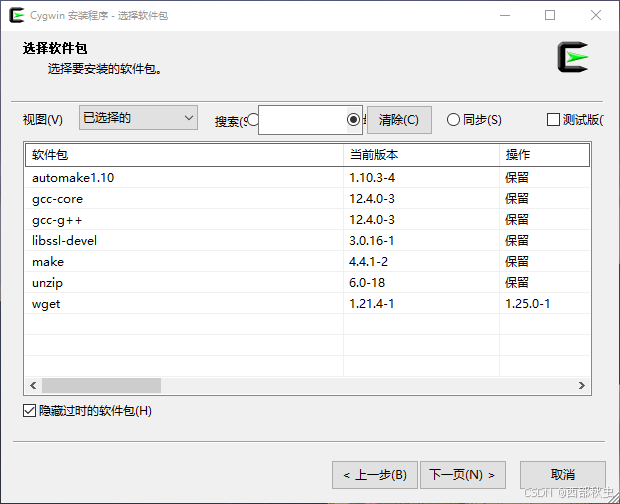
Task: Select the wget package name
Action: (46, 304)
